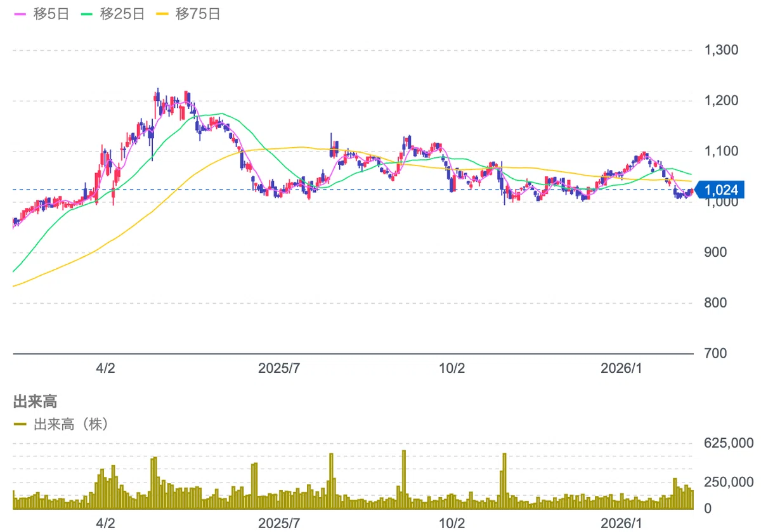761x532 pixels.
Task: Click the olive 出来高（株） legend color line
Action: [20, 424]
